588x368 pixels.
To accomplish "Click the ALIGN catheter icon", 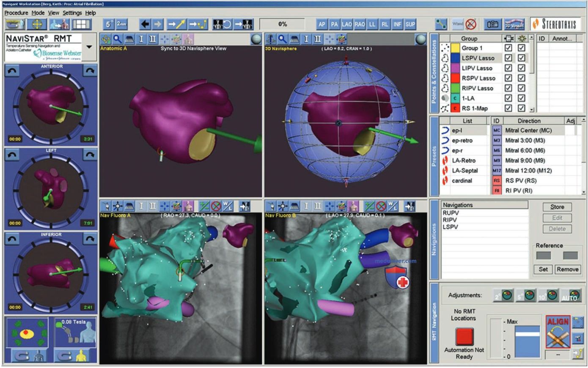I will pos(558,332).
